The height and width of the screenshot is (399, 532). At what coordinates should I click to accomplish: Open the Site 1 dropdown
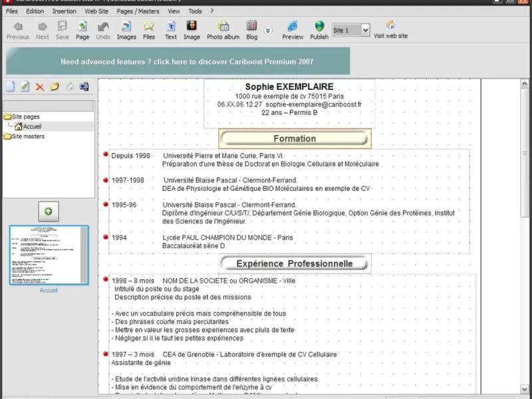coord(364,30)
